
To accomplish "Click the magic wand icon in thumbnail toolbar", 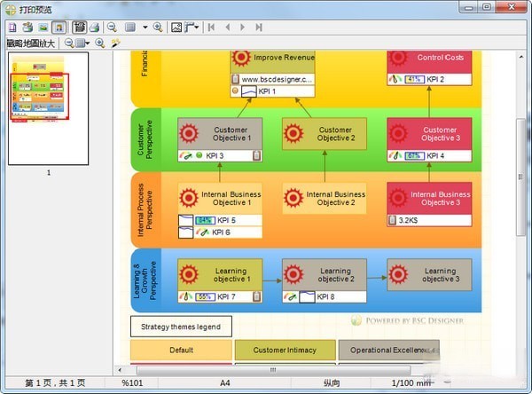I will pyautogui.click(x=115, y=43).
